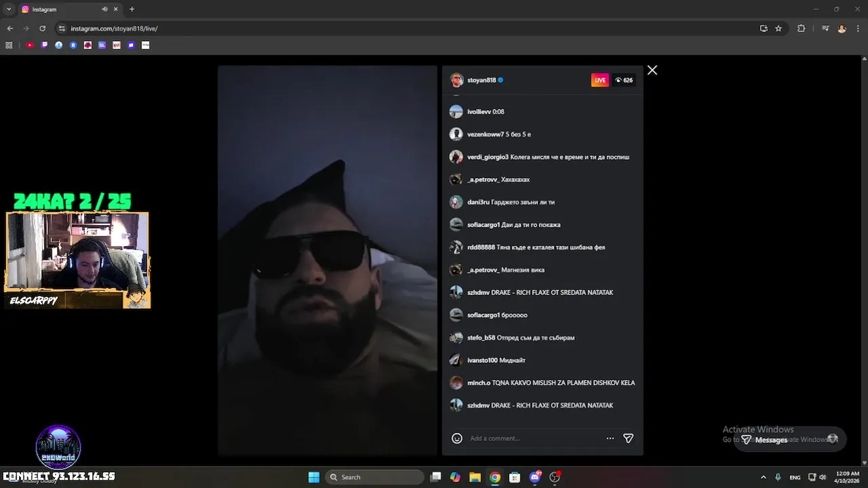Open Discord on taskbar
Screen dimensions: 868x488
[535, 477]
